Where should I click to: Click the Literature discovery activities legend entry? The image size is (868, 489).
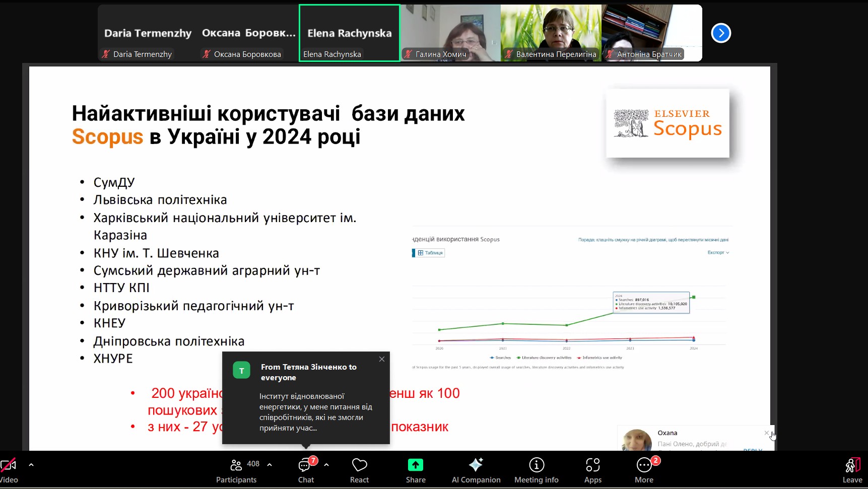coord(544,358)
